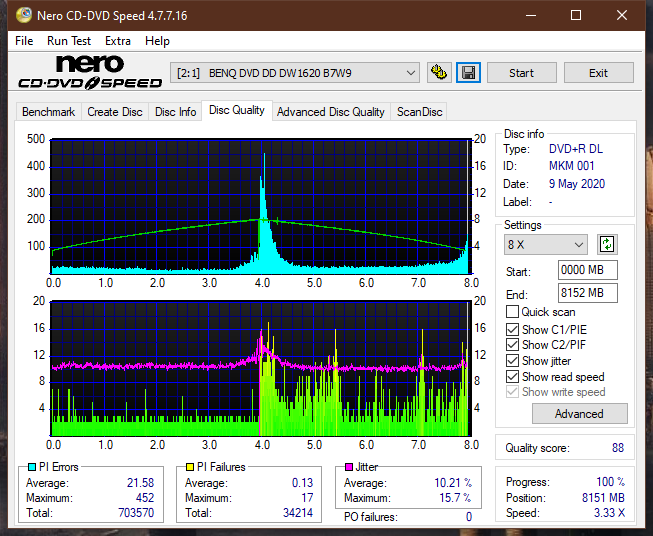The image size is (653, 536).
Task: Open the Help menu
Action: coord(157,41)
